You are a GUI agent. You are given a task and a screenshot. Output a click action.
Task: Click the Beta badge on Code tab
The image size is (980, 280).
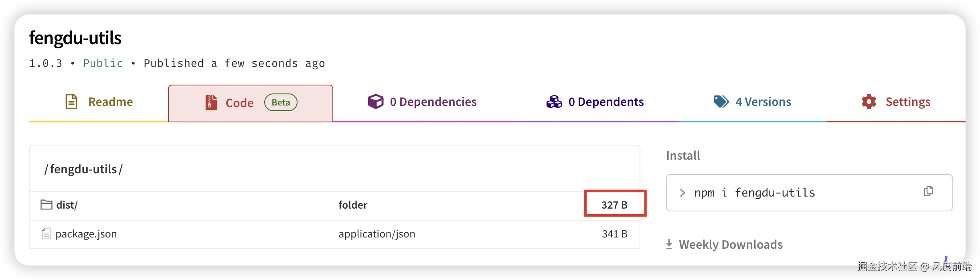point(281,102)
